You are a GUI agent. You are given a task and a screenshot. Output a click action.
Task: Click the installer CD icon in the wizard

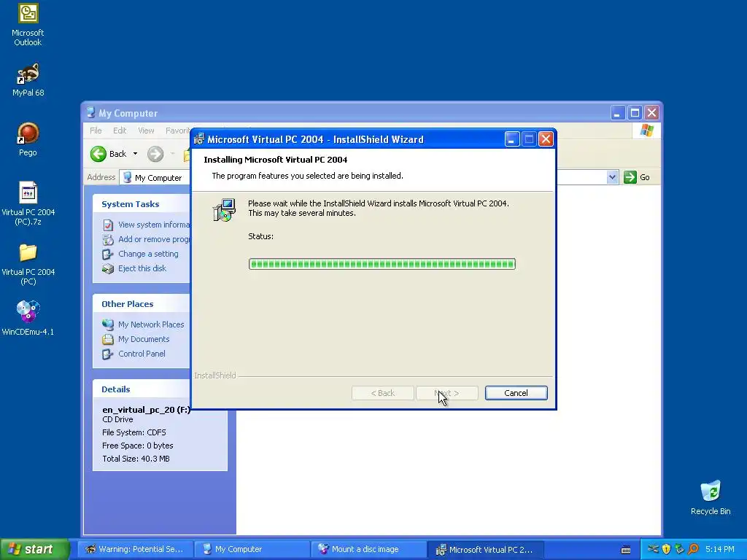[x=224, y=210]
